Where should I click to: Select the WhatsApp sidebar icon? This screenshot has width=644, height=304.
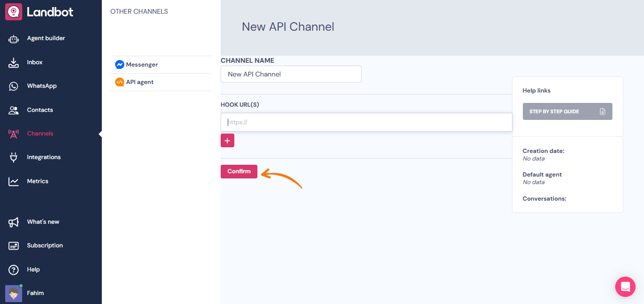[x=14, y=86]
